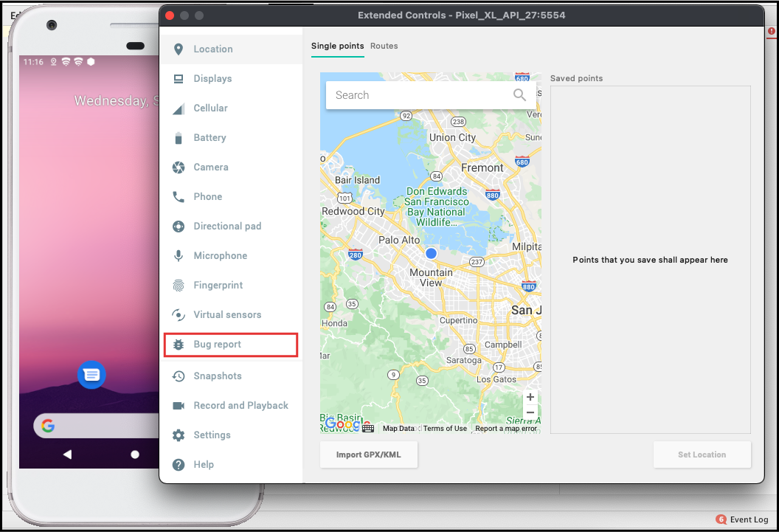779x532 pixels.
Task: Click the Bug report bug icon
Action: 179,345
